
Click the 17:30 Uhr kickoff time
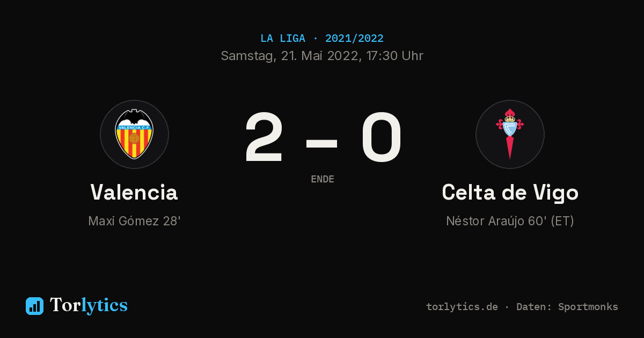[x=394, y=56]
